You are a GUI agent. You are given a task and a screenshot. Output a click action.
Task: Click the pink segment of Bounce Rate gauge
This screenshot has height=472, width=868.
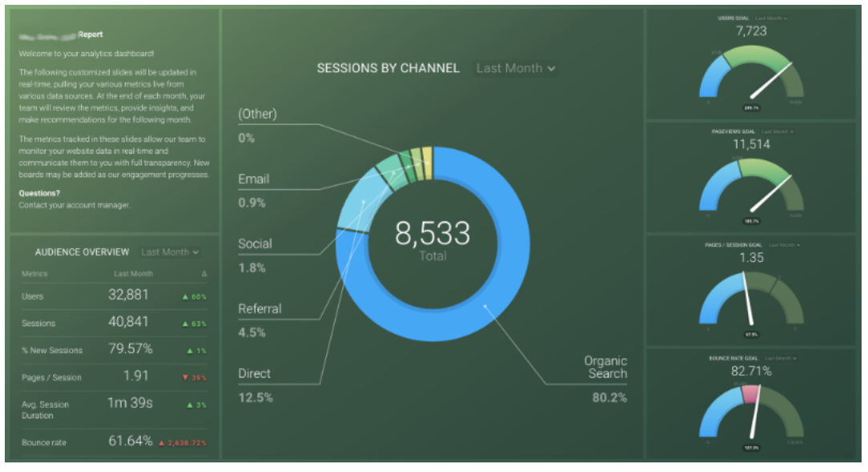(x=750, y=394)
